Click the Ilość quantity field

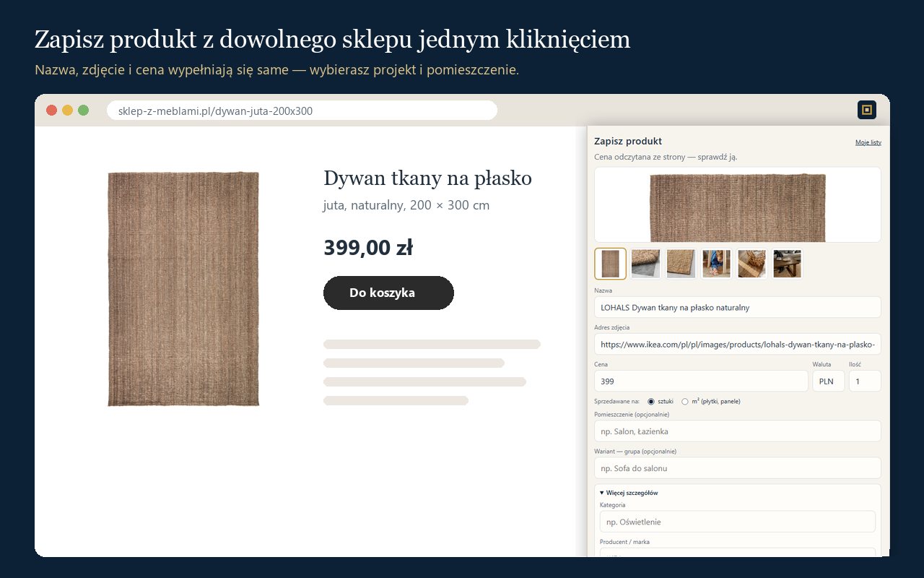pos(865,381)
